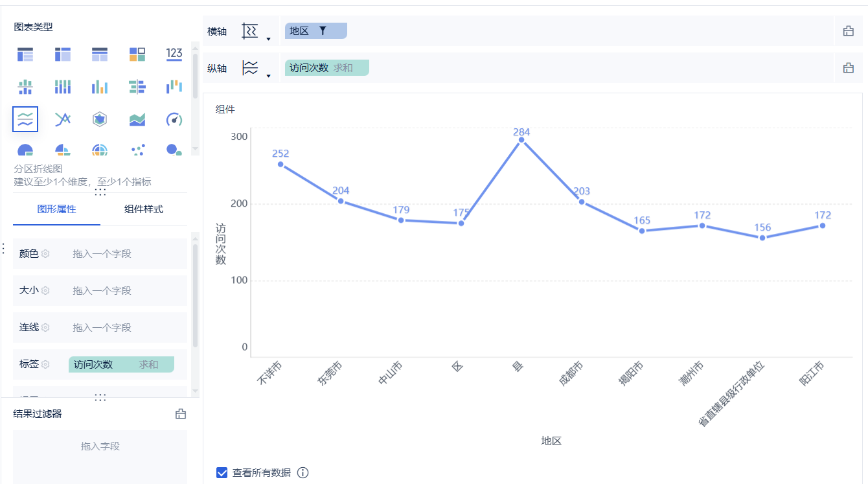Choose the multi-series line chart icon
The image size is (868, 484).
tap(63, 119)
